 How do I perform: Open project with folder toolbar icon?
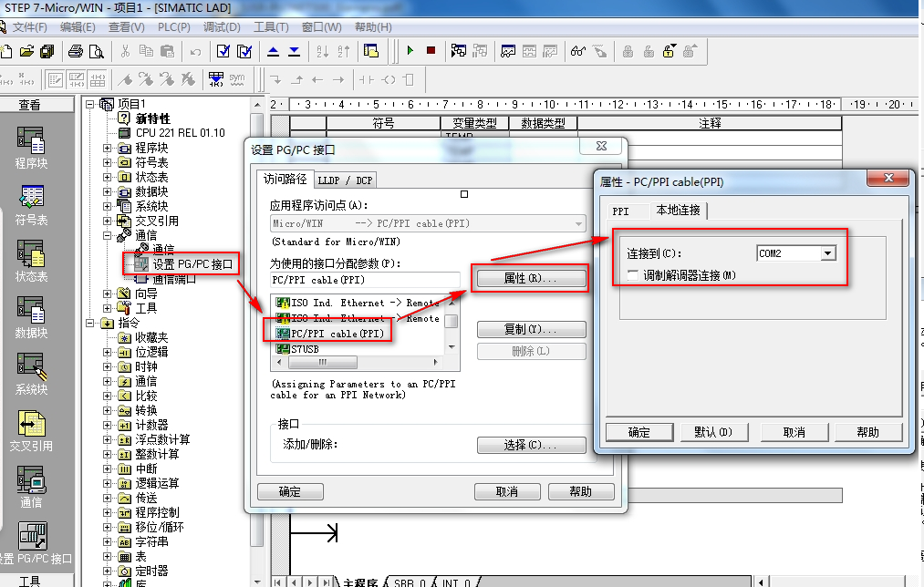point(26,52)
